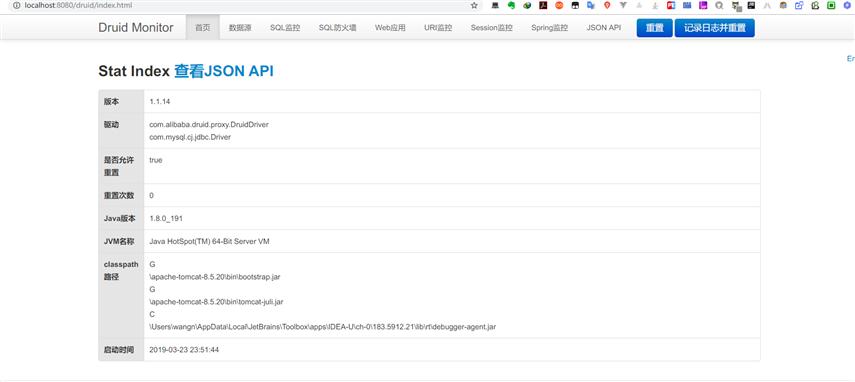Screen dimensions: 855x382
Task: Click the site info icon in address bar
Action: point(16,5)
